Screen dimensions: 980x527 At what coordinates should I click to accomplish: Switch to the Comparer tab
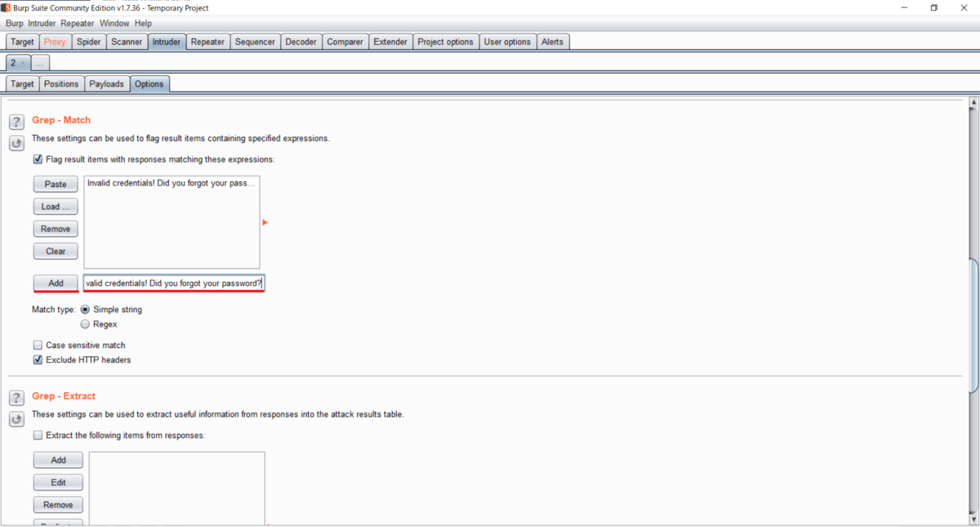tap(345, 42)
